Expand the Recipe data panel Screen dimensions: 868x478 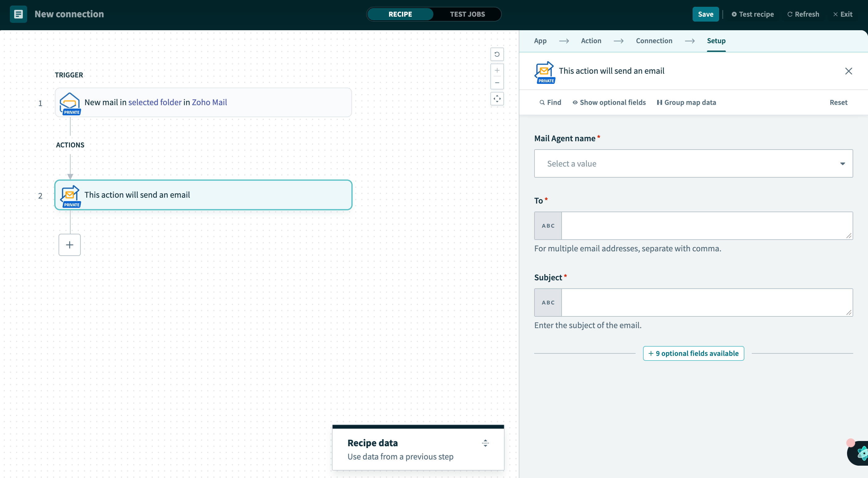tap(485, 443)
